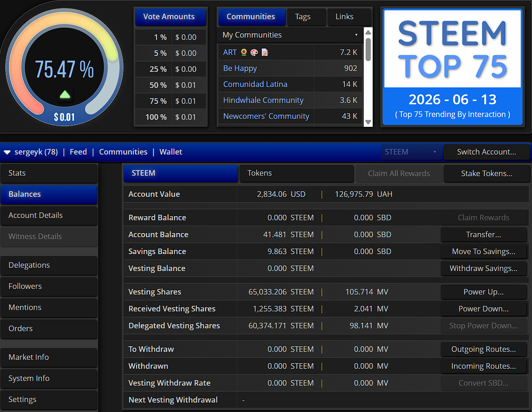Click Move To Savings button
This screenshot has height=412, width=532.
pos(484,252)
